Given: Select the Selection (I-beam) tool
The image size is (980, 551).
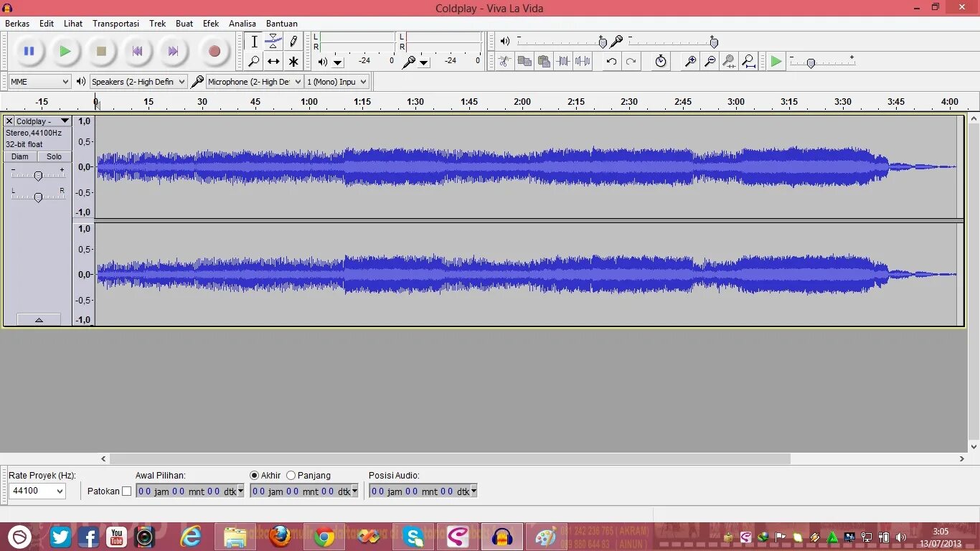Looking at the screenshot, I should 254,42.
